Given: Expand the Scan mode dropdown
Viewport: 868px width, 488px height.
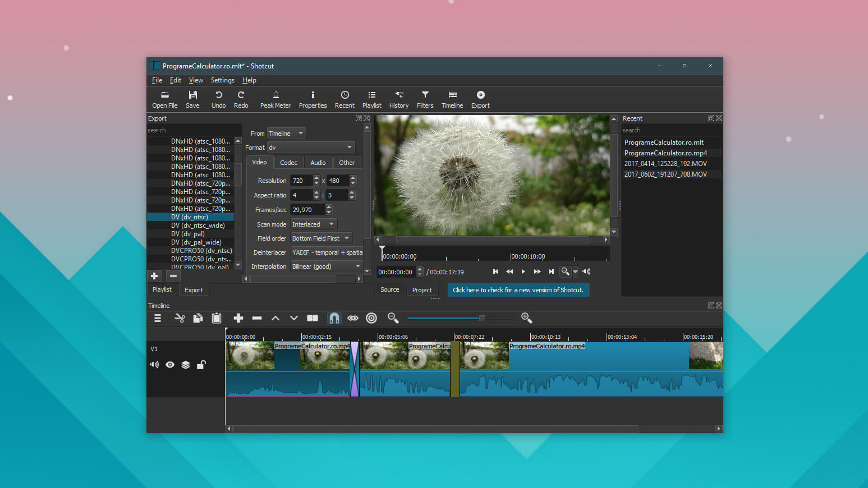Looking at the screenshot, I should click(x=313, y=224).
